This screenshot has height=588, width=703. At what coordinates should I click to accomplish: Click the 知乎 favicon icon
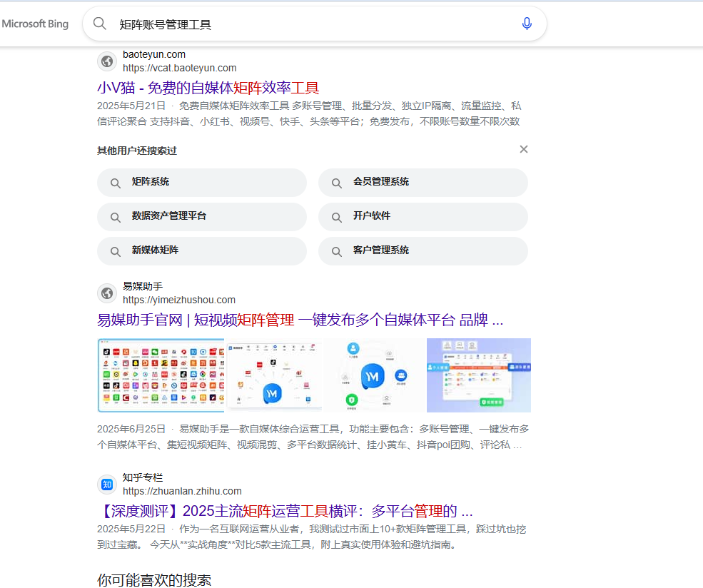pyautogui.click(x=107, y=485)
